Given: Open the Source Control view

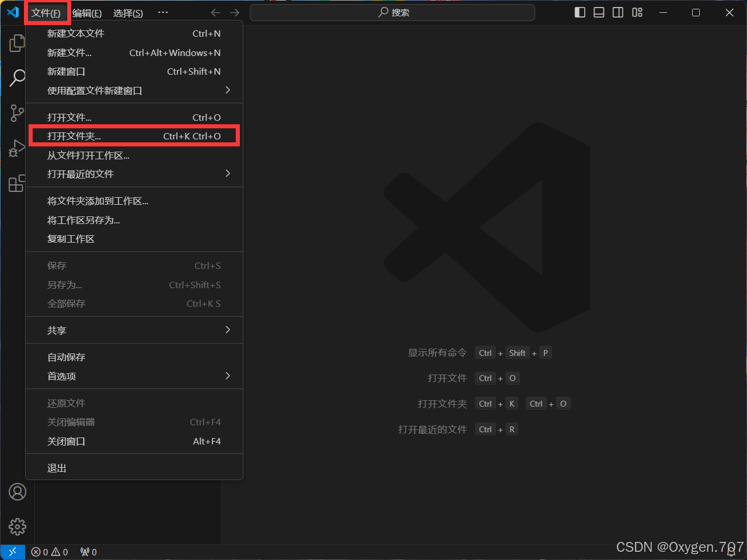Looking at the screenshot, I should tap(18, 113).
